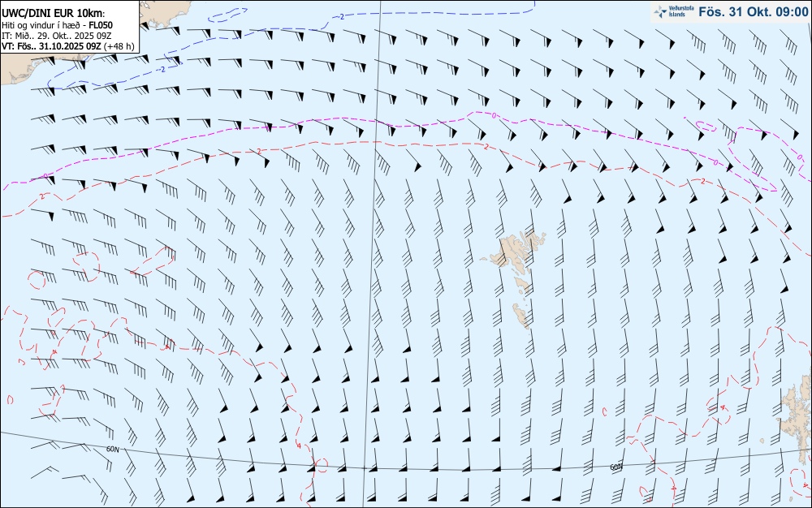Click the Veðurstofa Íslands logo

674,12
